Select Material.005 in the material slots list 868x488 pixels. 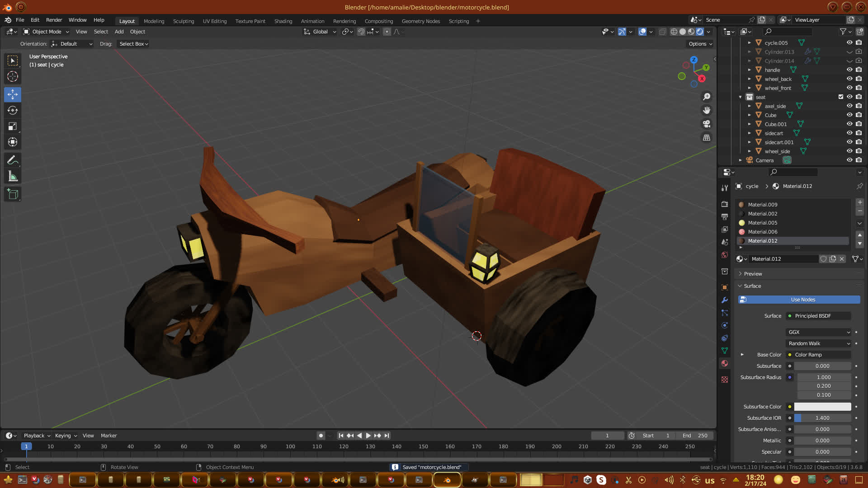tap(763, 223)
